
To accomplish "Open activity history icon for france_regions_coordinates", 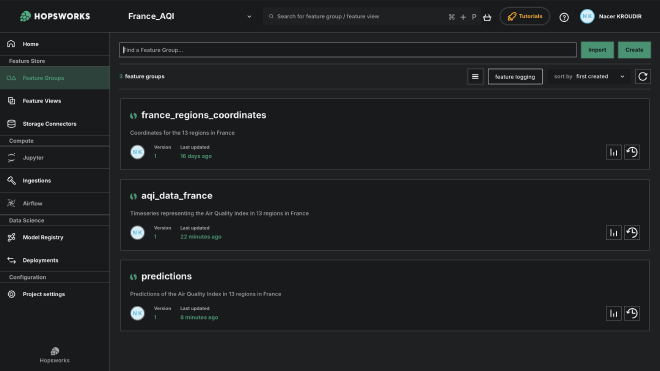I will click(632, 152).
